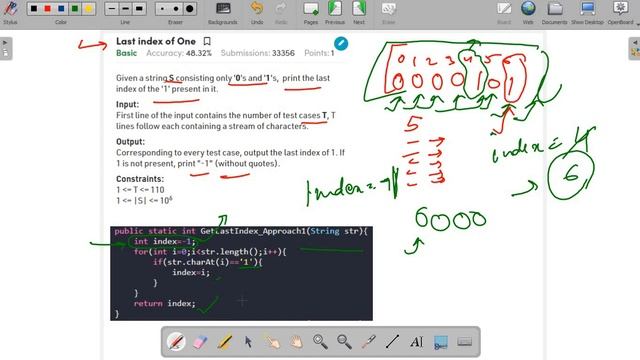
Task: Switch to Web mode
Action: pyautogui.click(x=528, y=12)
